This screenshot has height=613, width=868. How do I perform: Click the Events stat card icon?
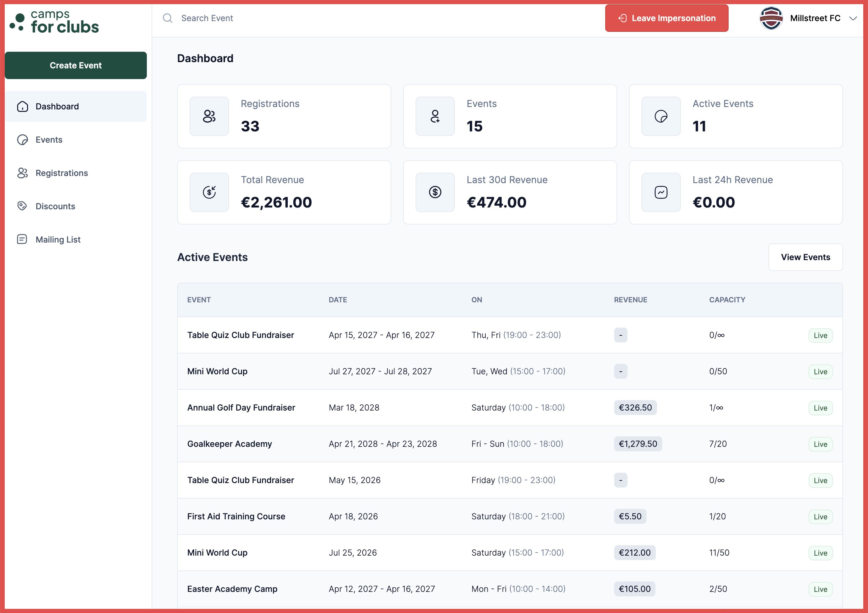(x=435, y=116)
